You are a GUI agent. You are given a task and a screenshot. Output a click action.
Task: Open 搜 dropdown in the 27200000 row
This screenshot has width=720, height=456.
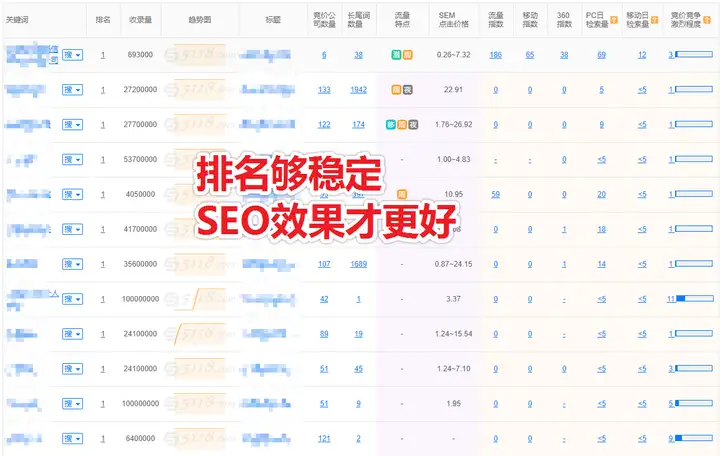pyautogui.click(x=73, y=90)
